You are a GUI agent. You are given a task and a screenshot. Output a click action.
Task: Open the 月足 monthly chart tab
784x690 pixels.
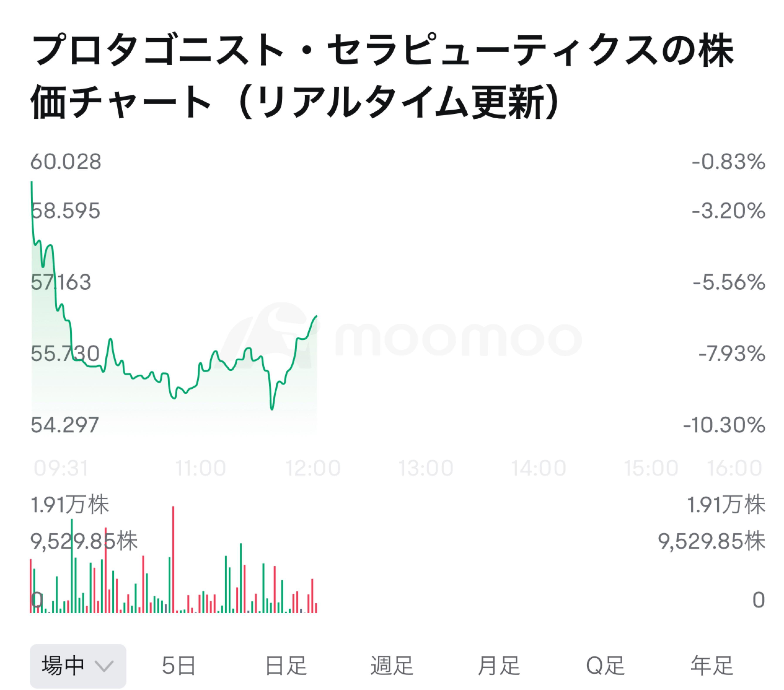499,666
